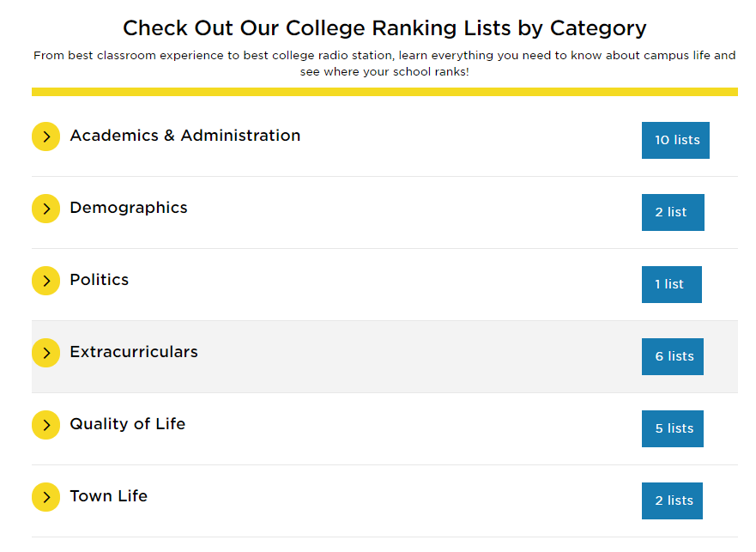The image size is (756, 552).
Task: Select the Quality of Life title text
Action: tap(127, 424)
